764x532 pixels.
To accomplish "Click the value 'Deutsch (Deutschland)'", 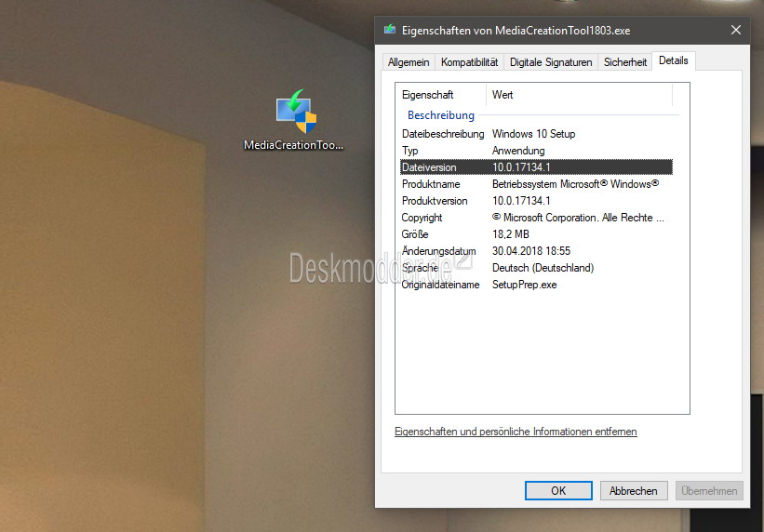I will pyautogui.click(x=543, y=268).
